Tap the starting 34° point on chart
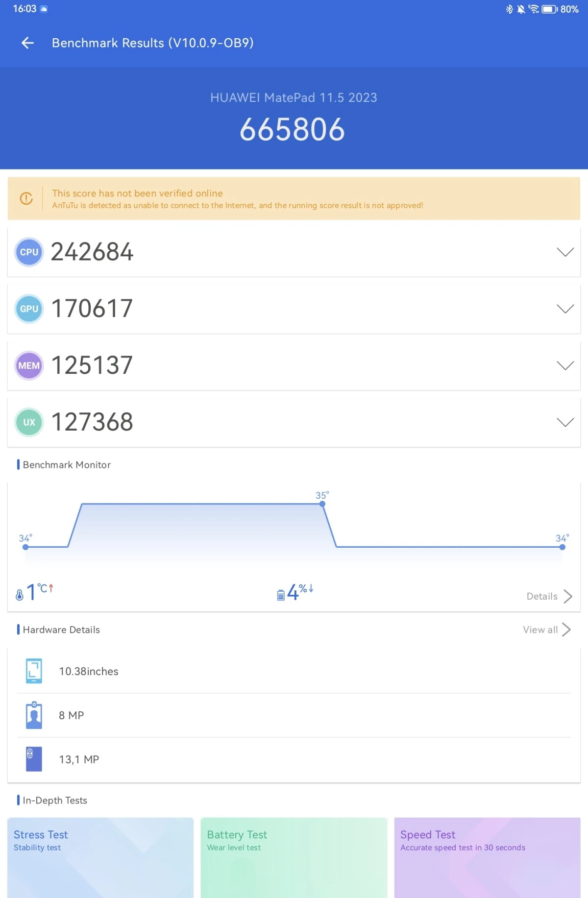 coord(25,547)
